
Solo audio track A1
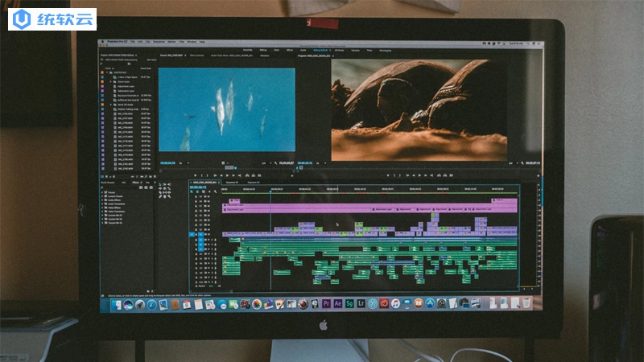[212, 240]
